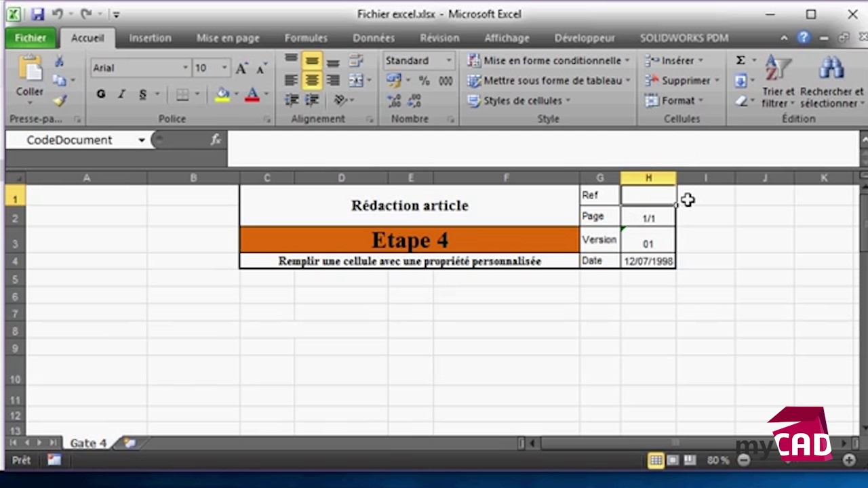Open the SOLIDWORKS PDM tab

pos(684,38)
